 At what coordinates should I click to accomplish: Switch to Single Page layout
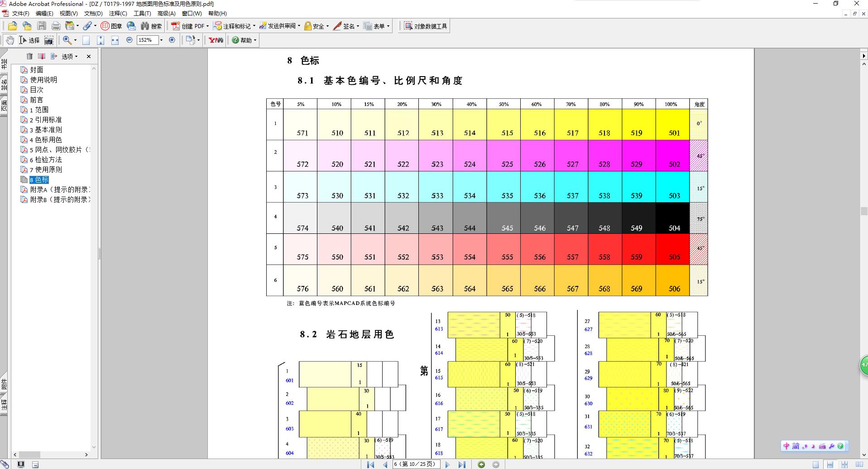point(815,464)
